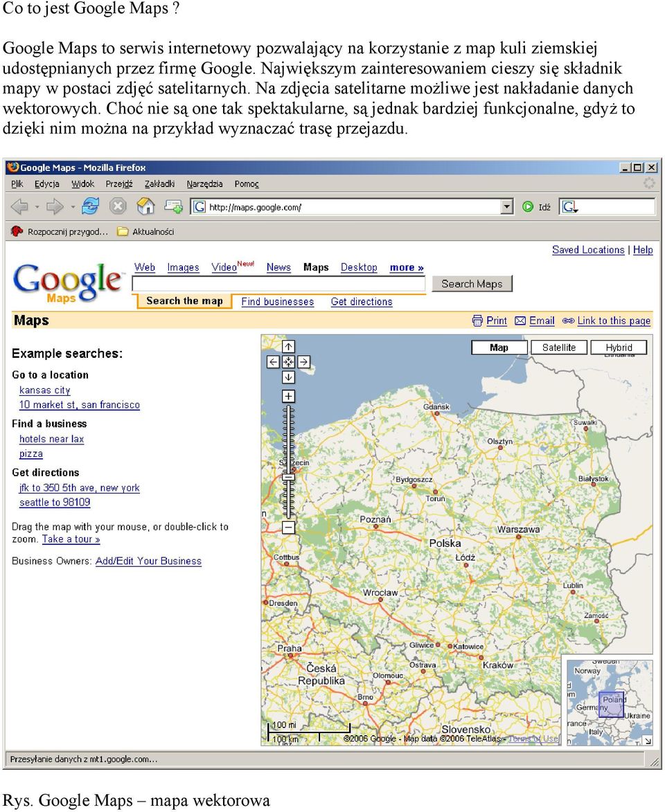The width and height of the screenshot is (665, 812).
Task: Collapse the overview map corner arrow
Action: [648, 741]
